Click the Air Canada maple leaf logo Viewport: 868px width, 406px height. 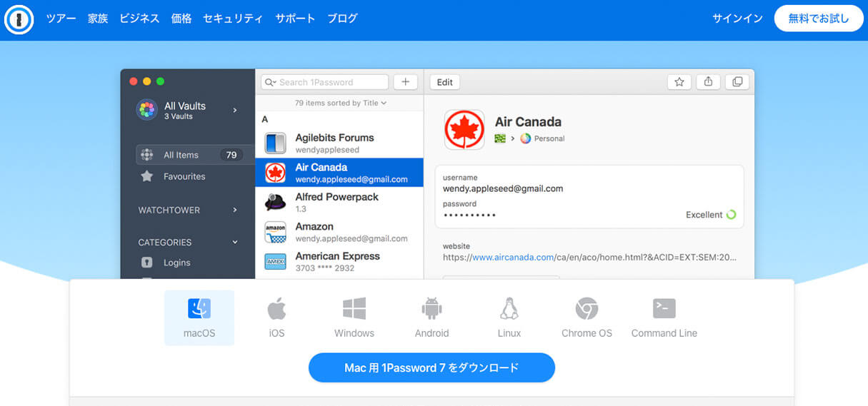[464, 130]
